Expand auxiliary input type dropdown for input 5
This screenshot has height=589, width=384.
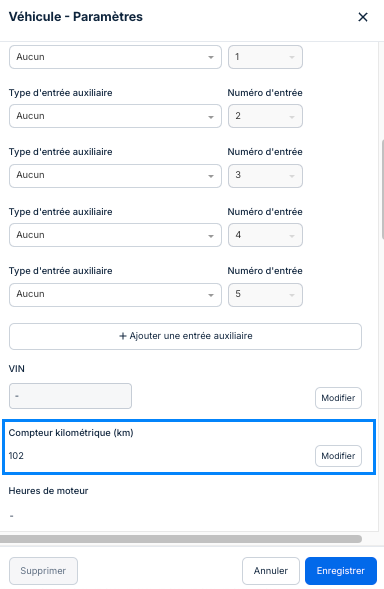[x=115, y=294]
